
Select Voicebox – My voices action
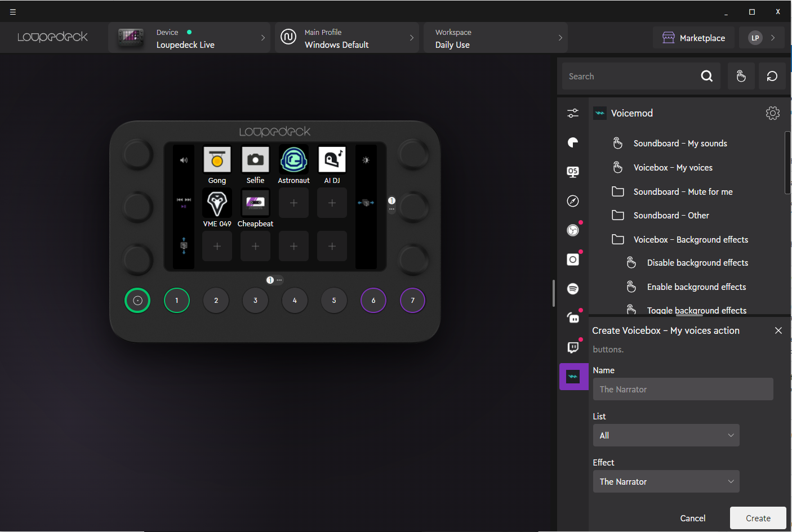pyautogui.click(x=673, y=168)
